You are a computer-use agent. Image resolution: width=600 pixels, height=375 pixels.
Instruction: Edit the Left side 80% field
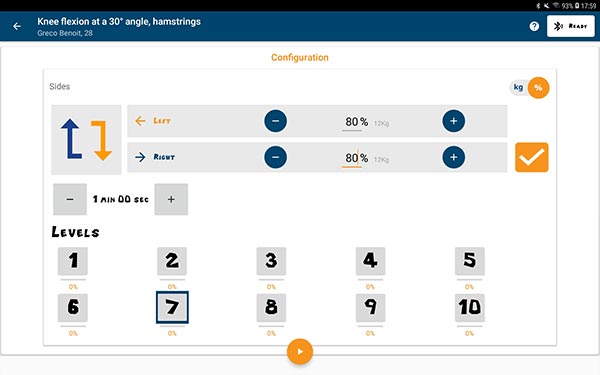click(x=356, y=122)
